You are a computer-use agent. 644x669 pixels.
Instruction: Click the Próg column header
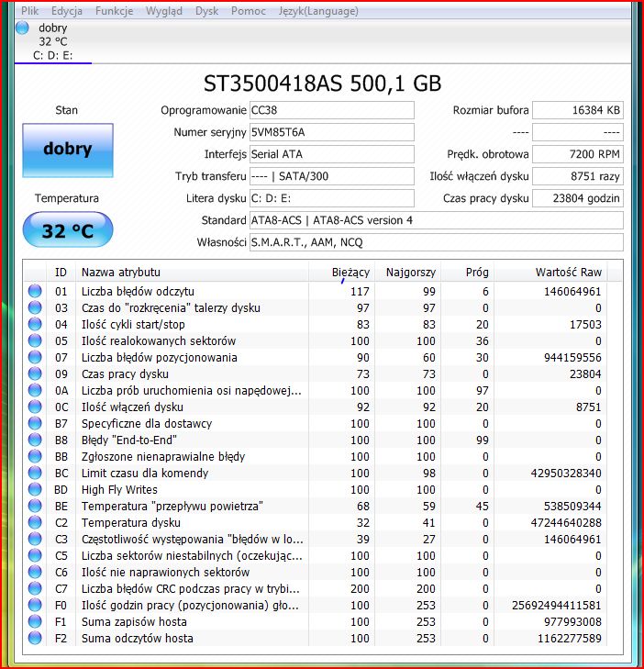coord(468,273)
